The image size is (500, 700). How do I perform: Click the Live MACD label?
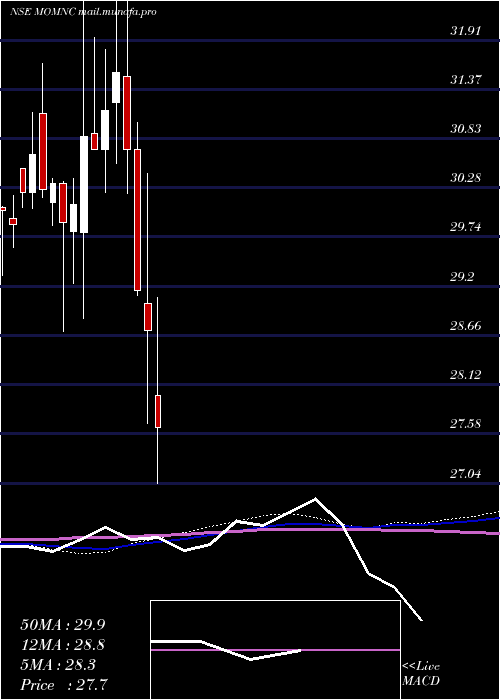point(421,674)
